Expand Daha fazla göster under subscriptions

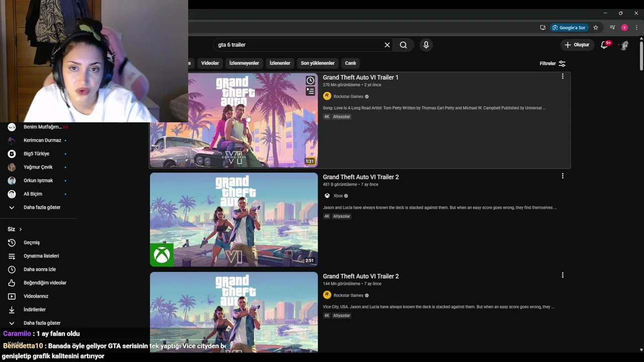pos(38,207)
